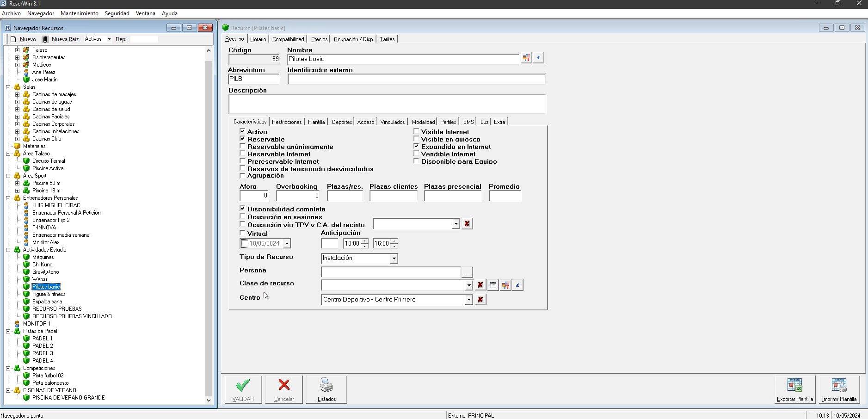This screenshot has height=419, width=868.
Task: Enable Reservable Internet checkbox
Action: [x=242, y=154]
